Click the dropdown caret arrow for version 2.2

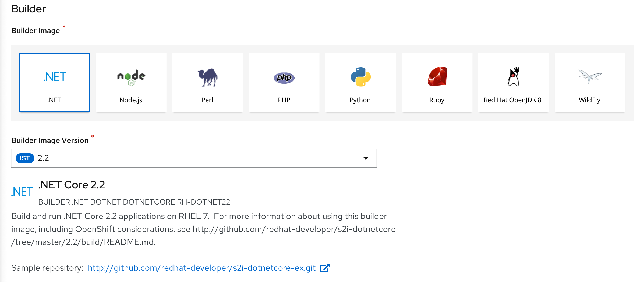366,158
